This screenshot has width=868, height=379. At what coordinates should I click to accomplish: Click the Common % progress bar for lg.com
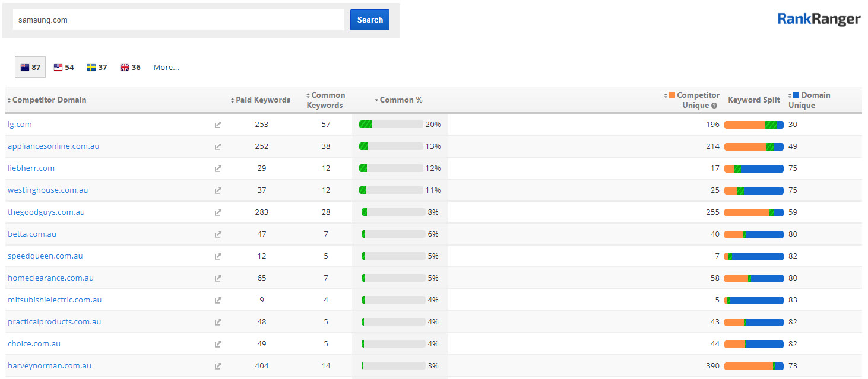click(391, 125)
